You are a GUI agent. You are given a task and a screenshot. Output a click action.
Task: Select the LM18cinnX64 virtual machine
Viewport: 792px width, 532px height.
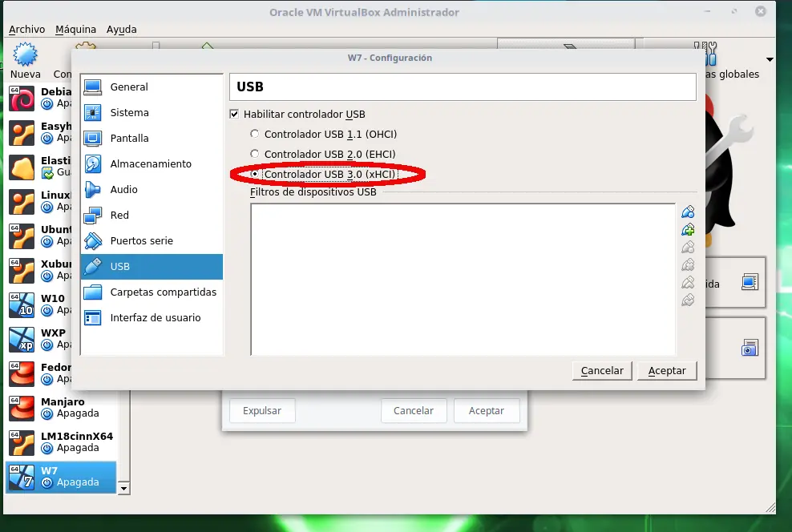coord(61,442)
